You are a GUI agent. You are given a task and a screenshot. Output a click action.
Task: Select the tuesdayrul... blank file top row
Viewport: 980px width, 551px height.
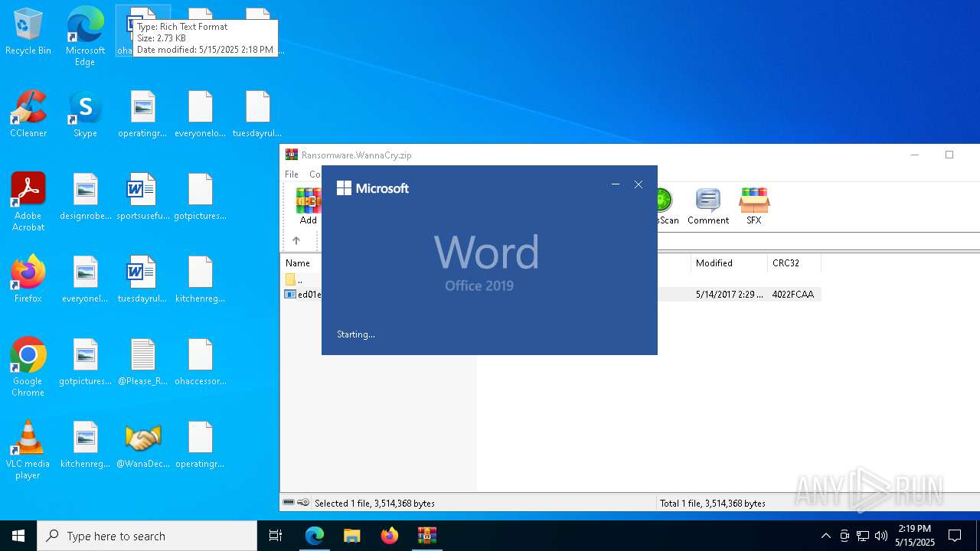pyautogui.click(x=258, y=114)
